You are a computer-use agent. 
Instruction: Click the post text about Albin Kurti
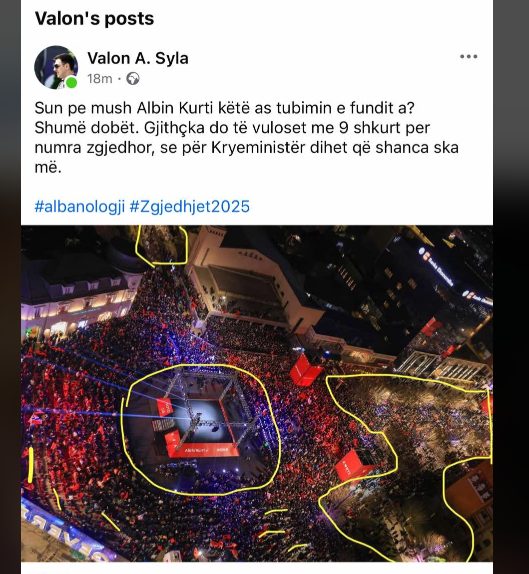[246, 138]
